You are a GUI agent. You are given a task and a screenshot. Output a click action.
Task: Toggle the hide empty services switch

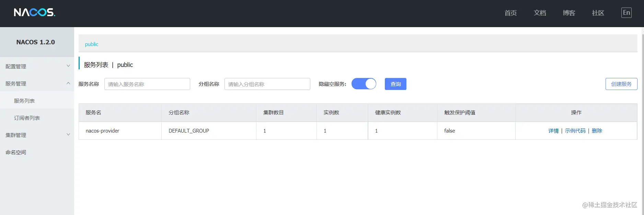pyautogui.click(x=364, y=84)
